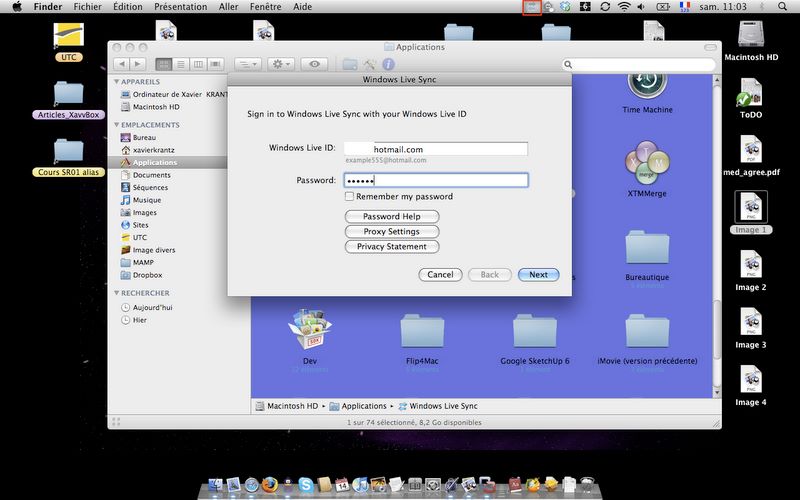Switch Finder to icon view

[163, 64]
